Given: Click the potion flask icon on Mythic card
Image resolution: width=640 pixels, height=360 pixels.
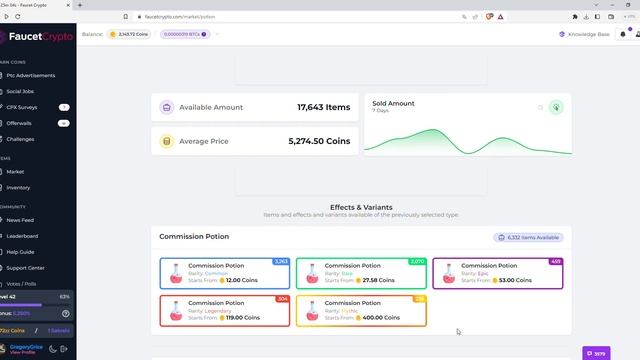Looking at the screenshot, I should [x=312, y=311].
